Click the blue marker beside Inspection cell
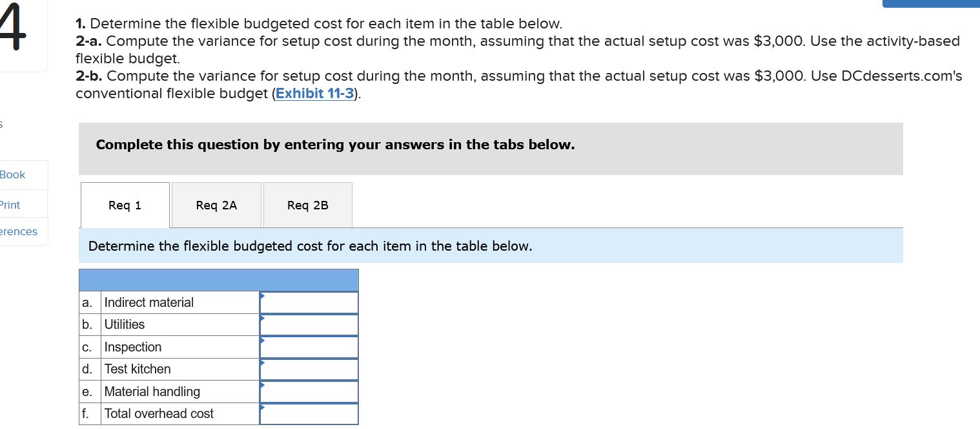Viewport: 980px width, 429px height. click(x=261, y=340)
